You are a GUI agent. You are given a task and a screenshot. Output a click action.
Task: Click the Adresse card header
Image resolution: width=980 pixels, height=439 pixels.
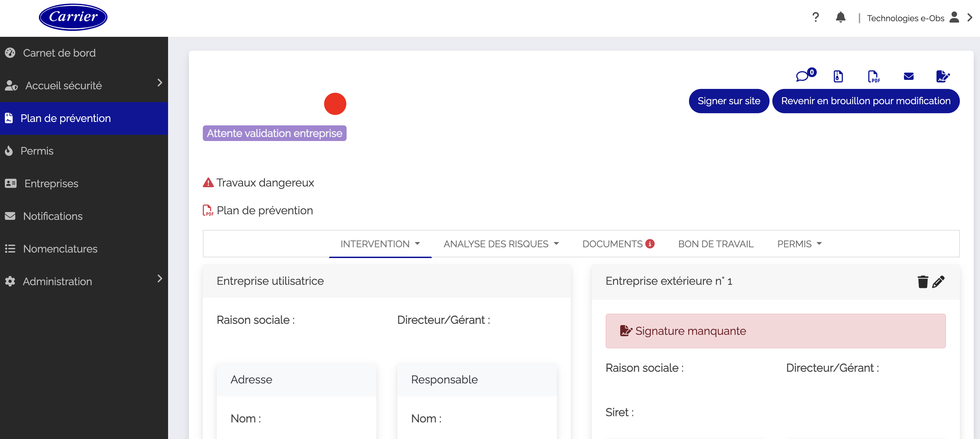click(296, 380)
